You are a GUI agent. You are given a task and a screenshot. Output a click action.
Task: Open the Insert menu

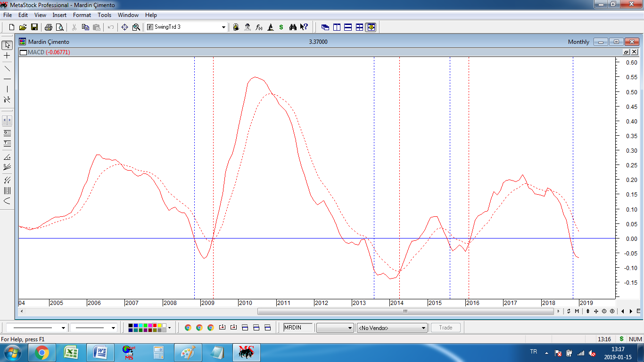tap(59, 15)
